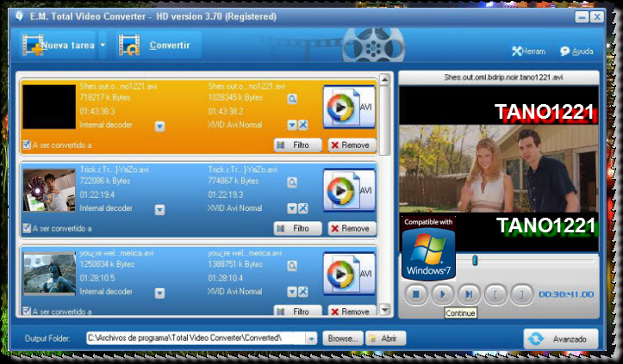The image size is (623, 364).
Task: Uncheck 'A ser convertido a' for Shes.out task
Action: pyautogui.click(x=27, y=145)
